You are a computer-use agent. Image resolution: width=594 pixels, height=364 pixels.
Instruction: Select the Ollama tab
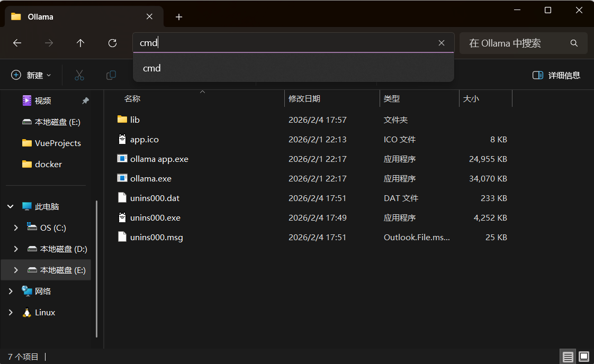point(84,17)
